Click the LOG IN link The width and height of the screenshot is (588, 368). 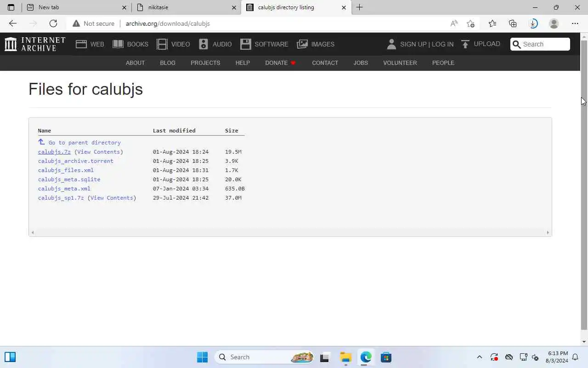pos(442,44)
